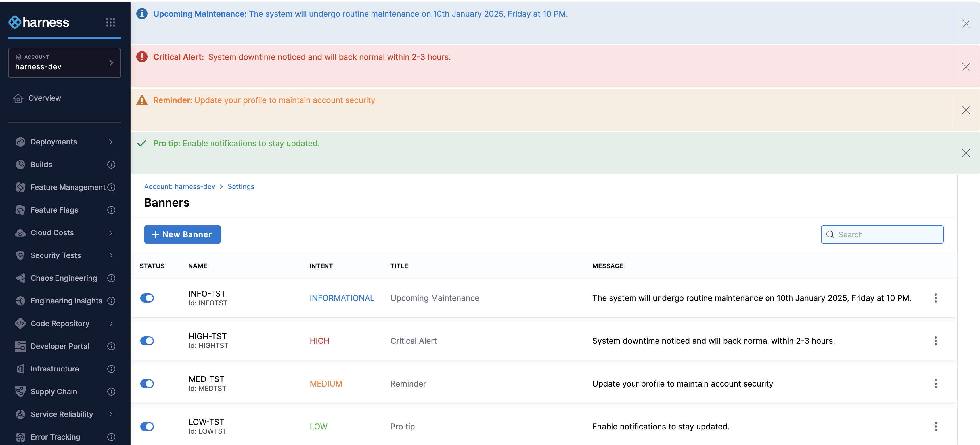Open kebab menu for INFO-TST banner
The height and width of the screenshot is (445, 980).
click(x=935, y=298)
